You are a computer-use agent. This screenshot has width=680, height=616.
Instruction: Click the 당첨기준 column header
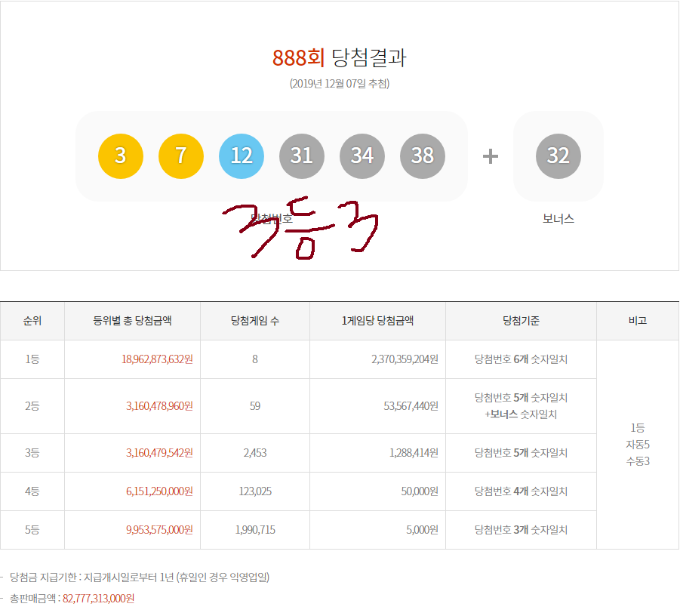tap(521, 321)
